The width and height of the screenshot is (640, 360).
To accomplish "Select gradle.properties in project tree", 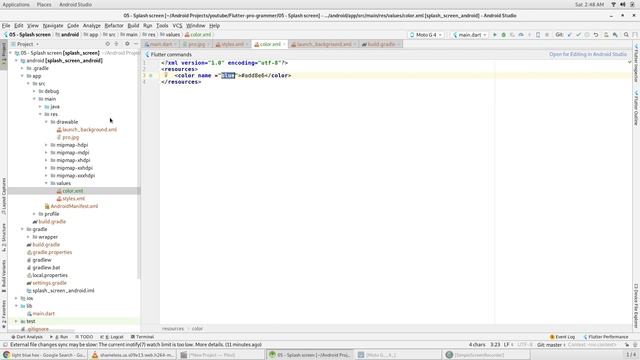I will [49, 252].
